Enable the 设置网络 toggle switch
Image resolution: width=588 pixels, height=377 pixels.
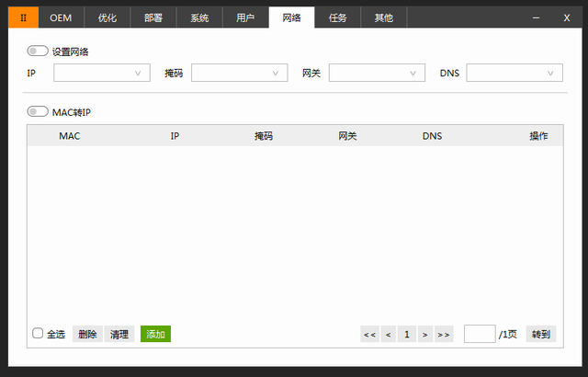pos(38,51)
